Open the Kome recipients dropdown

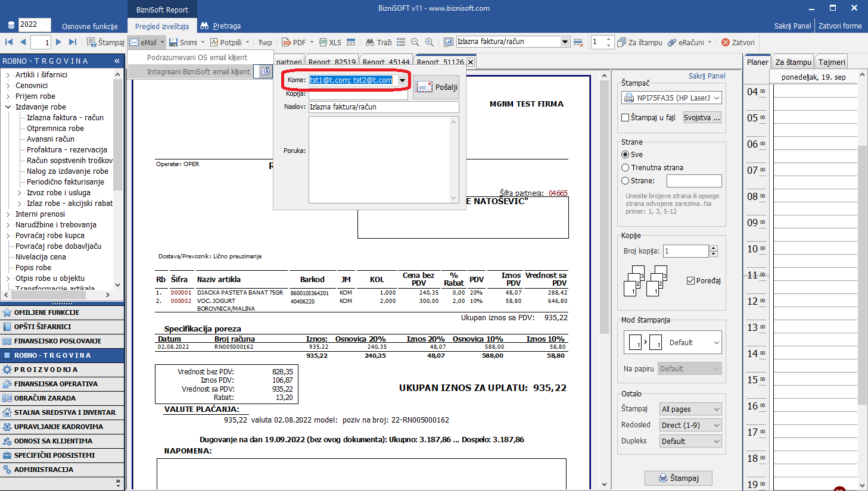402,80
